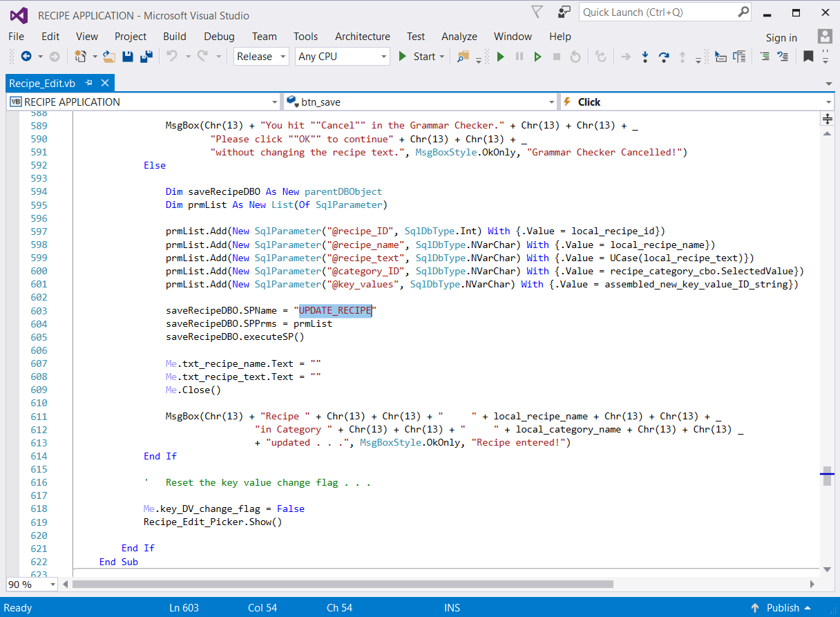The image size is (840, 617).
Task: Click the Sign in link
Action: point(781,37)
